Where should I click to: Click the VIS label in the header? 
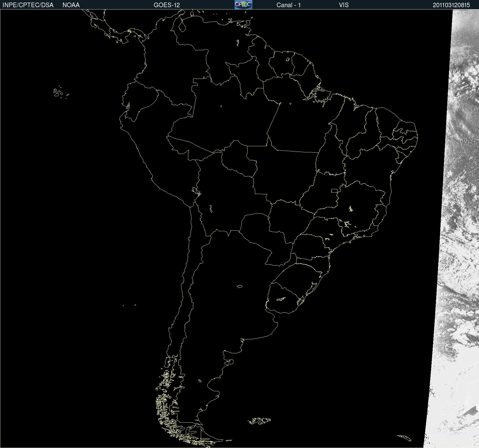click(x=344, y=5)
